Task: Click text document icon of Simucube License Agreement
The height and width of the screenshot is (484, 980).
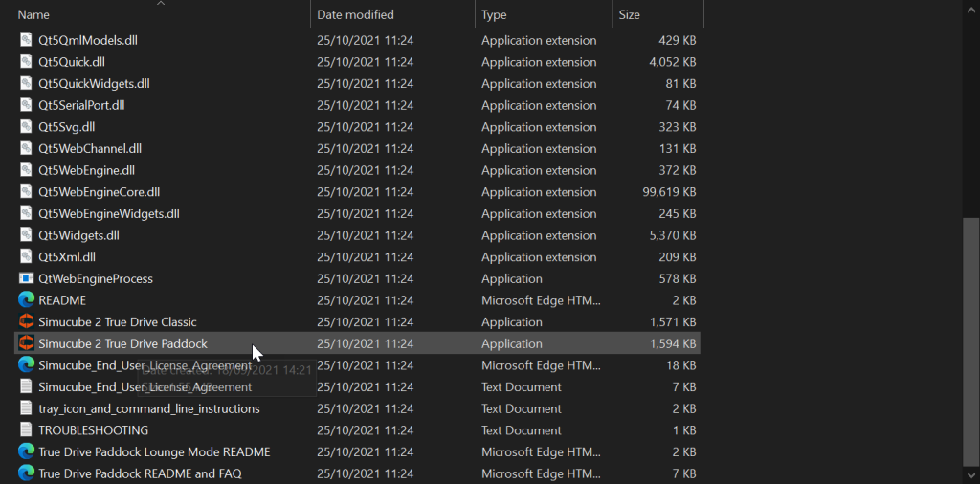Action: click(x=26, y=386)
